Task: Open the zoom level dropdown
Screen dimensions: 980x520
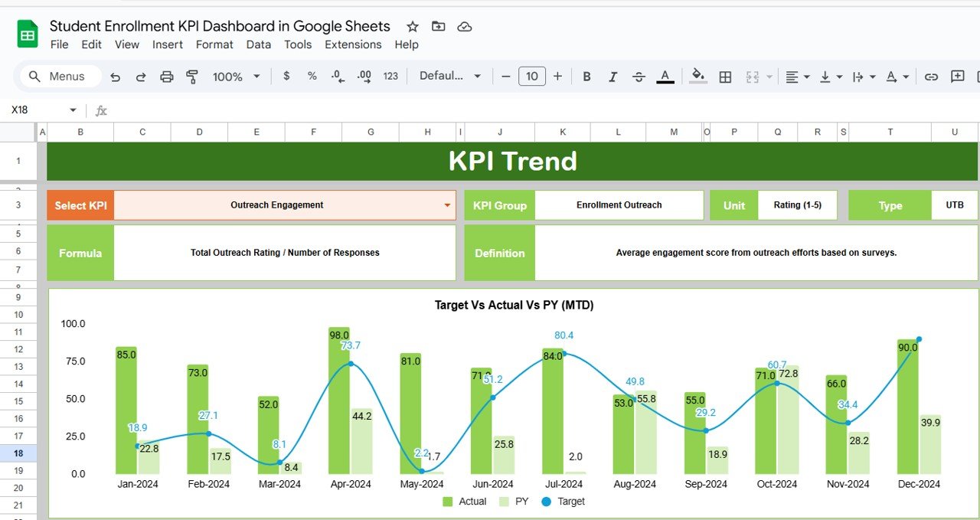Action: tap(235, 76)
